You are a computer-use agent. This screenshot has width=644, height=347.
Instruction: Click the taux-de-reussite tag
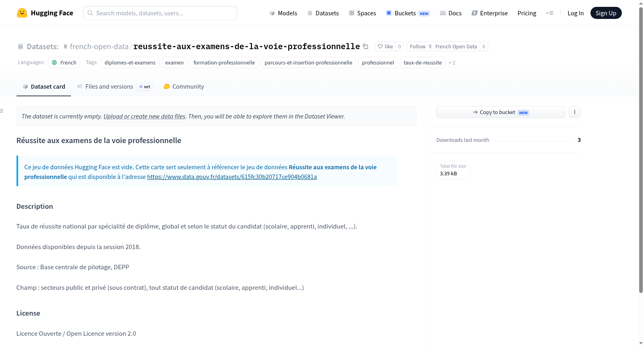tap(423, 62)
